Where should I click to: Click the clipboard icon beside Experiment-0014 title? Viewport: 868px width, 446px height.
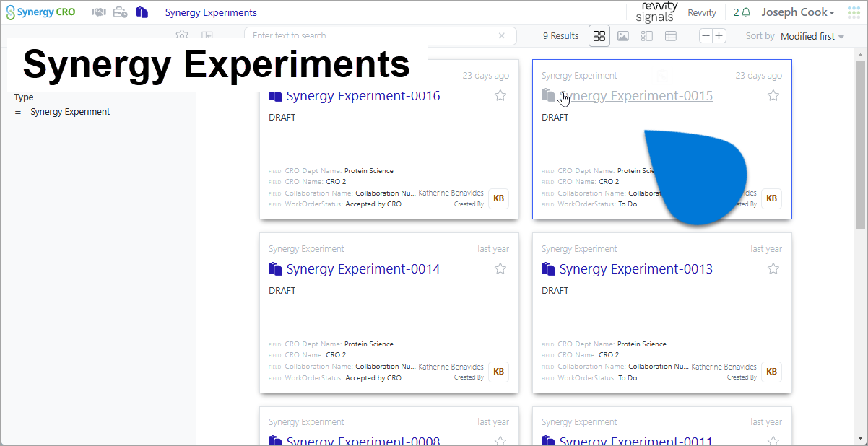275,269
